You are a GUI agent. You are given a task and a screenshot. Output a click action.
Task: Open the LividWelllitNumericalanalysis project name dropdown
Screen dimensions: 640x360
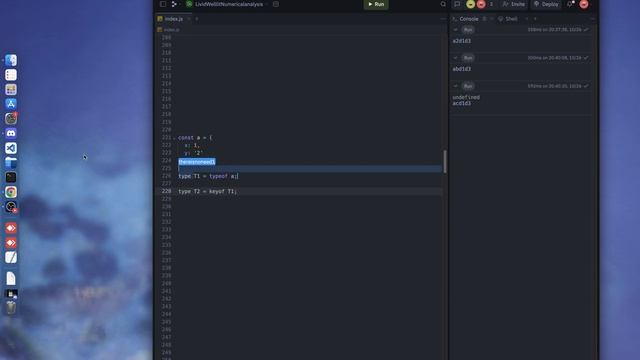(229, 4)
